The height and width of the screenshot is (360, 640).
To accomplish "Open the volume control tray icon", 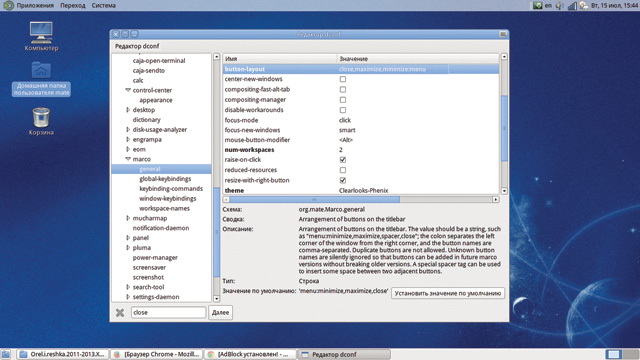I will pos(560,5).
